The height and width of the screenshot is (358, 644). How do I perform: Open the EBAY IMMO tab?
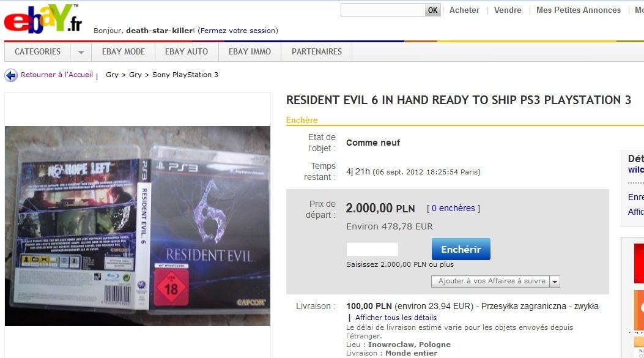(x=250, y=52)
